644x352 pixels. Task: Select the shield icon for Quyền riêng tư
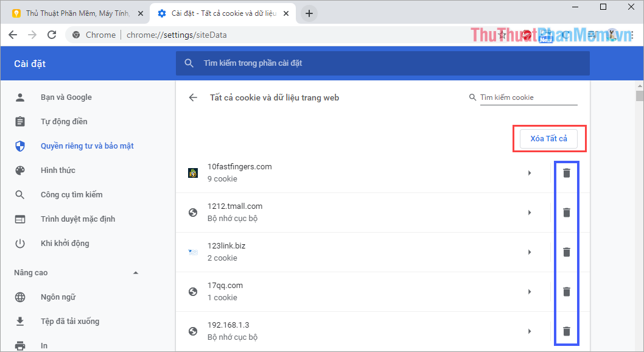[20, 146]
